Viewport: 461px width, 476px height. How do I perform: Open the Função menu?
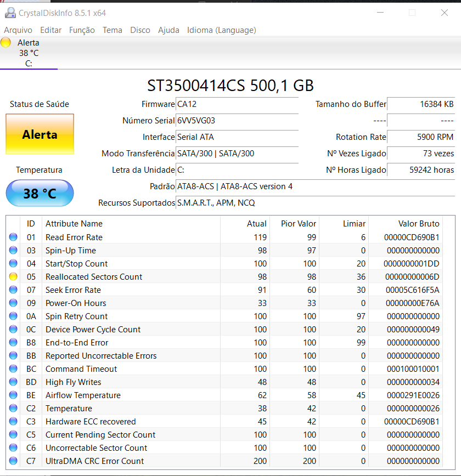coord(82,30)
